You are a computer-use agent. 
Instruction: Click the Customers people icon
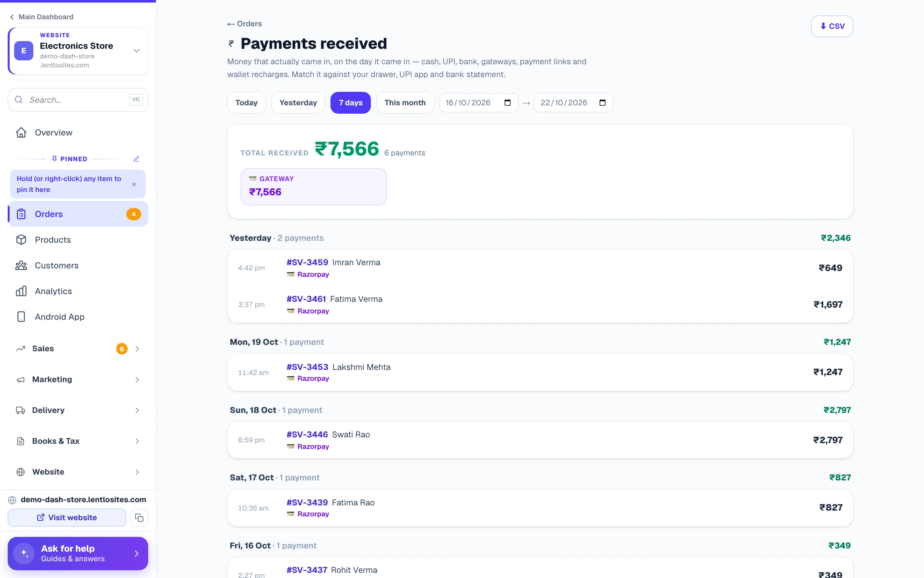[21, 265]
